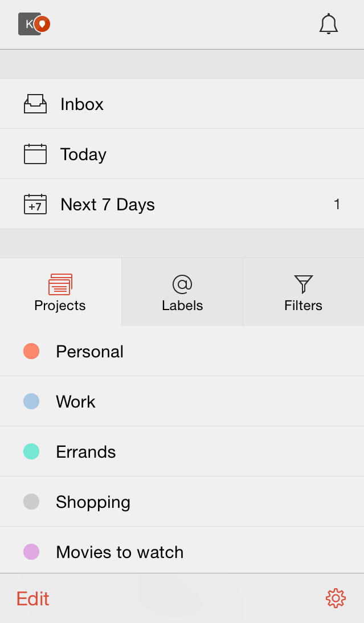Open the Shopping project

point(93,502)
